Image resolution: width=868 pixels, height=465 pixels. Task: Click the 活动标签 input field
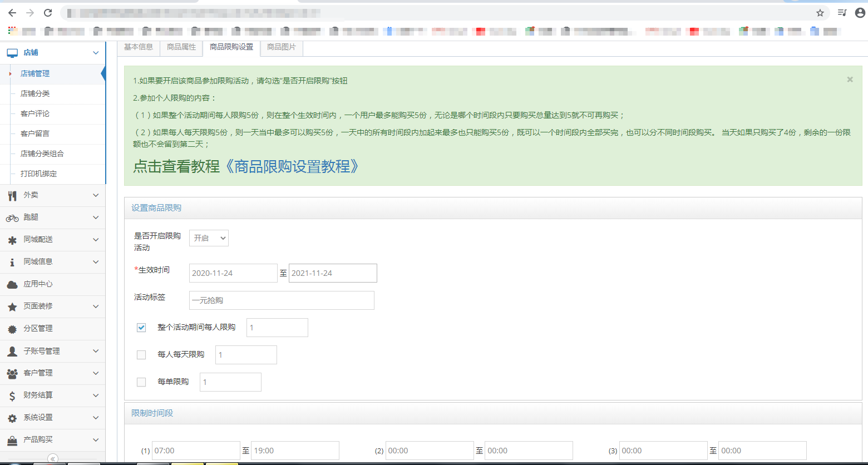pos(282,300)
